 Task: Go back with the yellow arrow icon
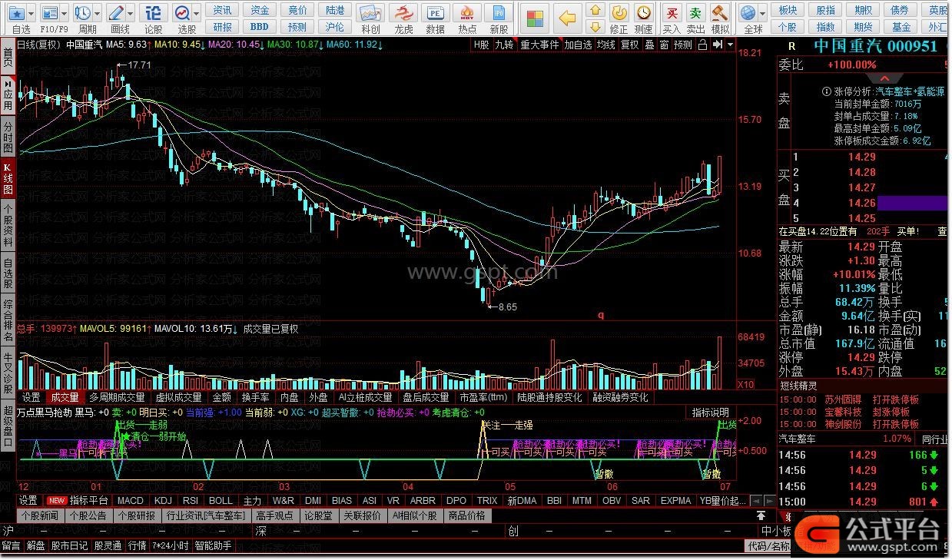[x=567, y=18]
